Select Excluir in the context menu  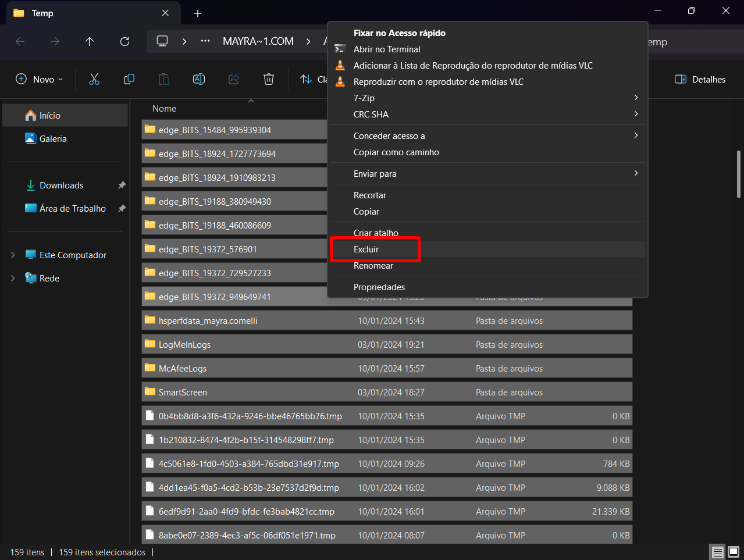tap(366, 249)
